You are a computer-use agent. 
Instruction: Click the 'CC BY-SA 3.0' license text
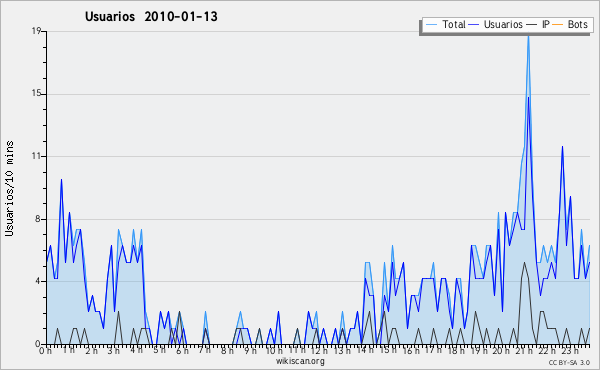pos(569,362)
